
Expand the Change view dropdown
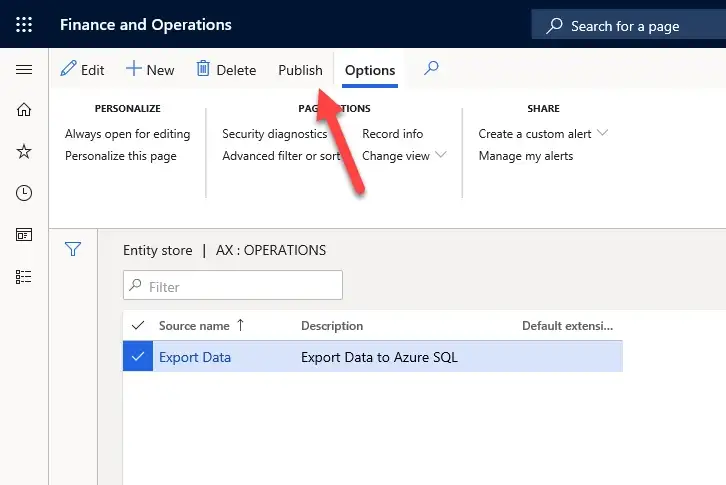404,156
